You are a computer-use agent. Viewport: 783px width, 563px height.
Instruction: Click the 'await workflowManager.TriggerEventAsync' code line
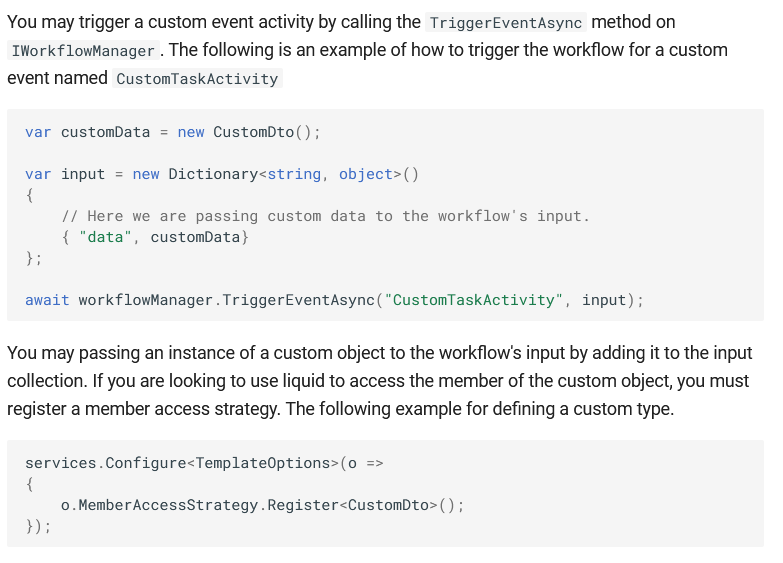[335, 300]
